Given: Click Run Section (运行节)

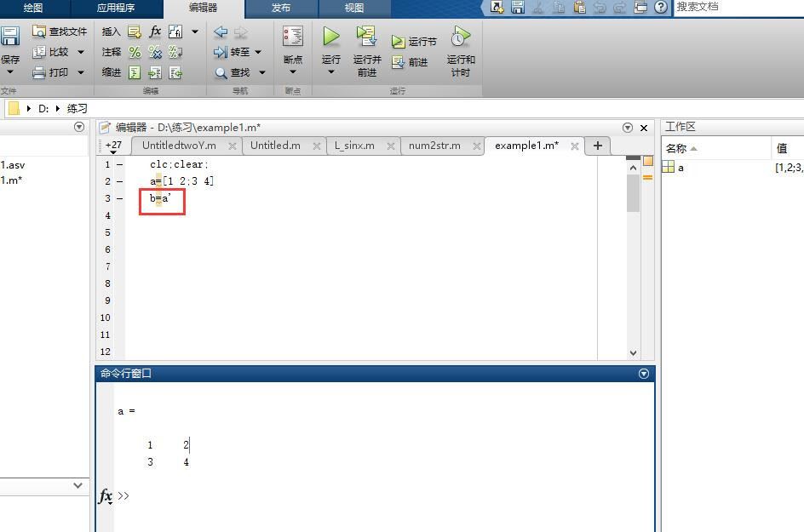Looking at the screenshot, I should click(x=414, y=42).
